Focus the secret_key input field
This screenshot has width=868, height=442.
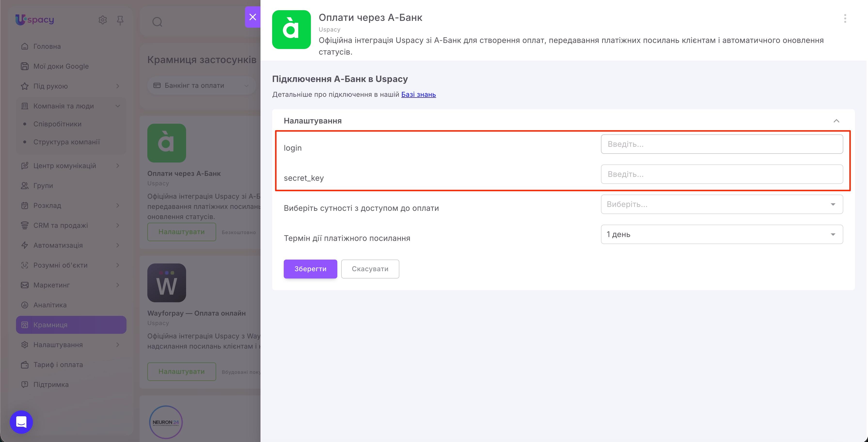[722, 174]
